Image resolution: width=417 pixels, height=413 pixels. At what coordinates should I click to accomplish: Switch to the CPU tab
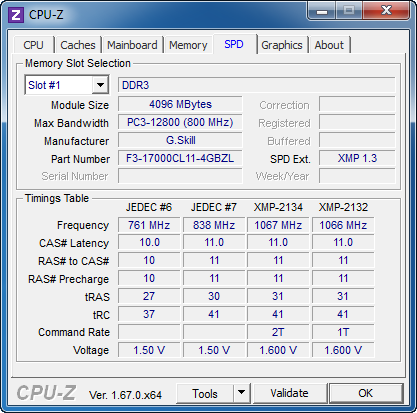33,45
